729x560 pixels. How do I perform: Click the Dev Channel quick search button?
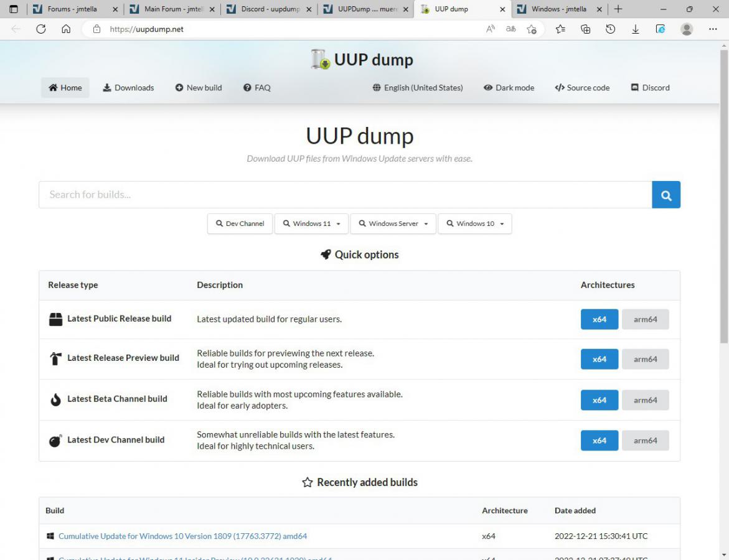coord(240,223)
